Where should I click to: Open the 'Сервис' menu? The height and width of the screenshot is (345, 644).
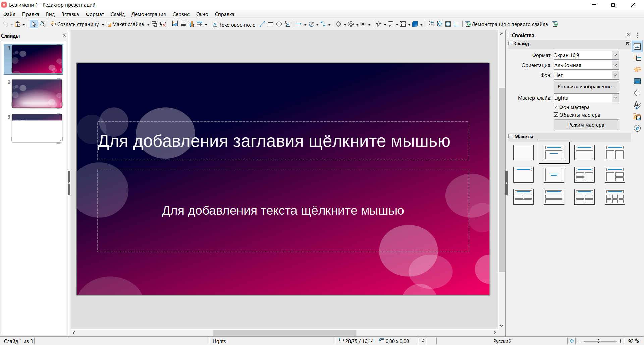(x=181, y=14)
